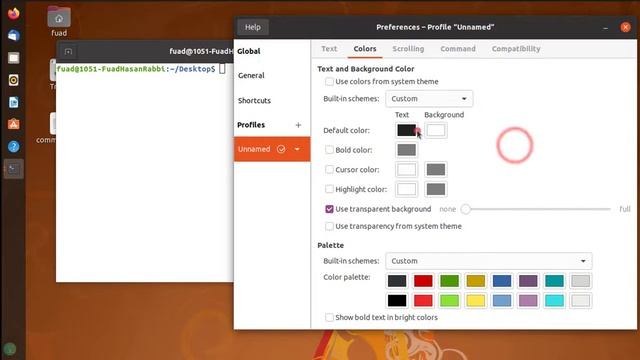The image size is (640, 360).
Task: Open the Command tab
Action: (x=458, y=49)
